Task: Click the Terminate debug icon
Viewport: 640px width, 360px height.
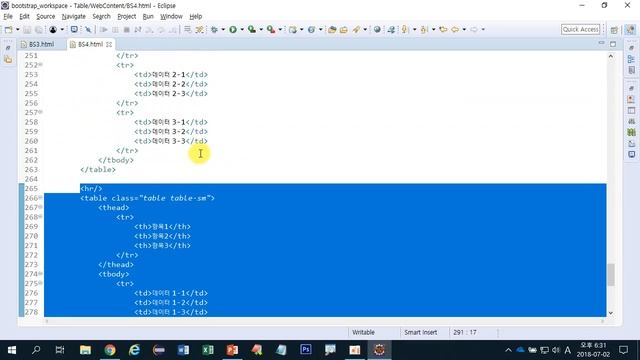Action: [127, 29]
